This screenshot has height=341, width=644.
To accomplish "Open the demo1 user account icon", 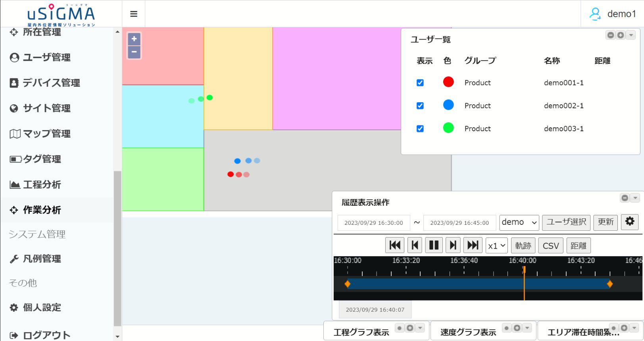I will [x=595, y=14].
